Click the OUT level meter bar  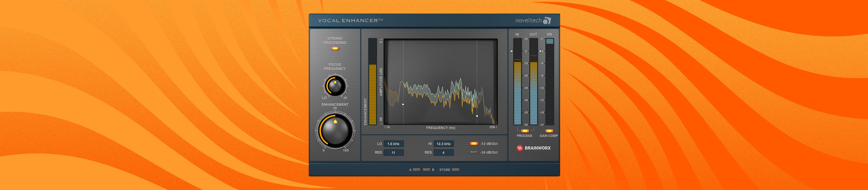click(534, 81)
